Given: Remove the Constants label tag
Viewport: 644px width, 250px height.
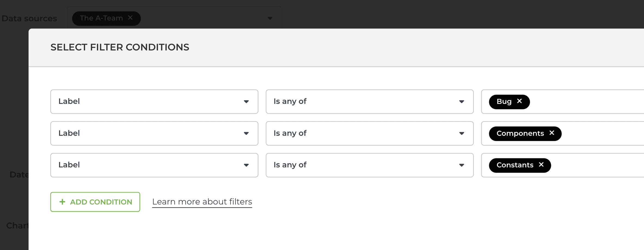Looking at the screenshot, I should [x=541, y=165].
